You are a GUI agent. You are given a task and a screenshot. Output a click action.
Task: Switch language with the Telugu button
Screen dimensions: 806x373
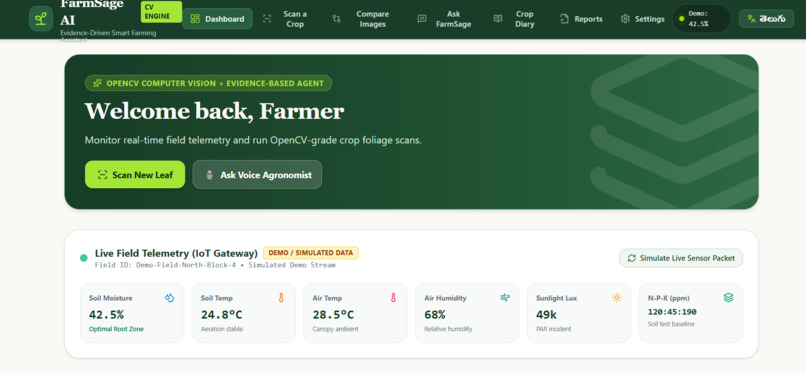coord(766,18)
